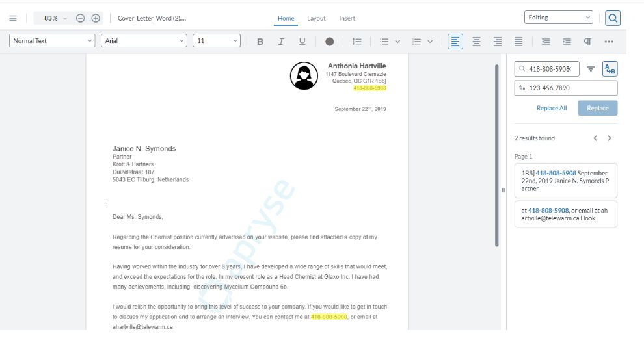The width and height of the screenshot is (644, 351).
Task: Click Replace All
Action: pyautogui.click(x=552, y=108)
